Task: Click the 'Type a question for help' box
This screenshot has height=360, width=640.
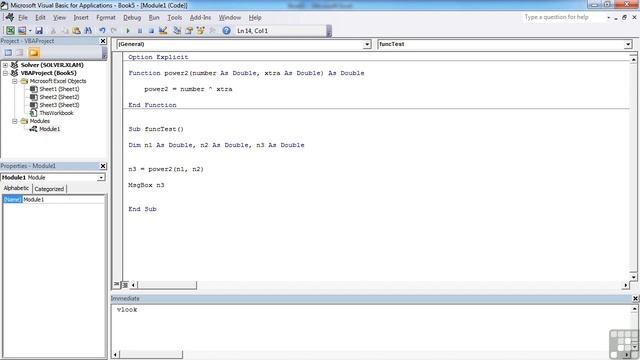Action: (564, 17)
